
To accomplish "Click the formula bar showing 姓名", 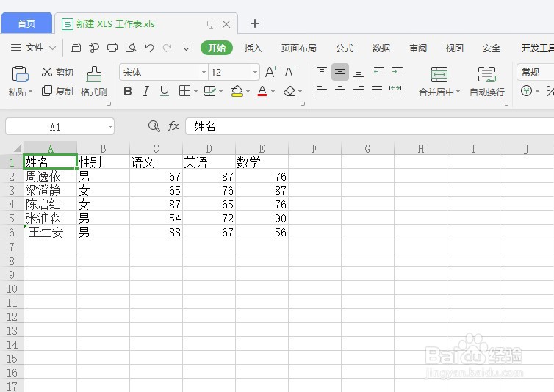I will click(x=370, y=126).
